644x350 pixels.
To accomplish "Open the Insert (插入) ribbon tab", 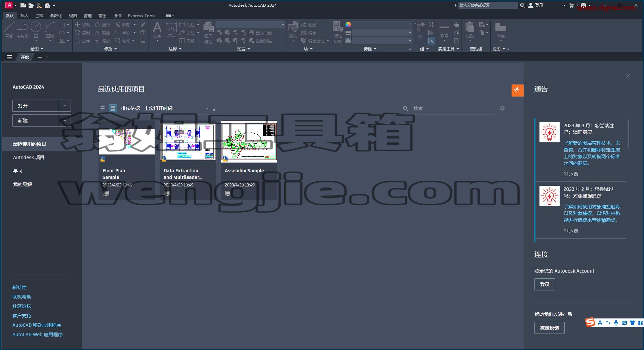I will [x=25, y=15].
